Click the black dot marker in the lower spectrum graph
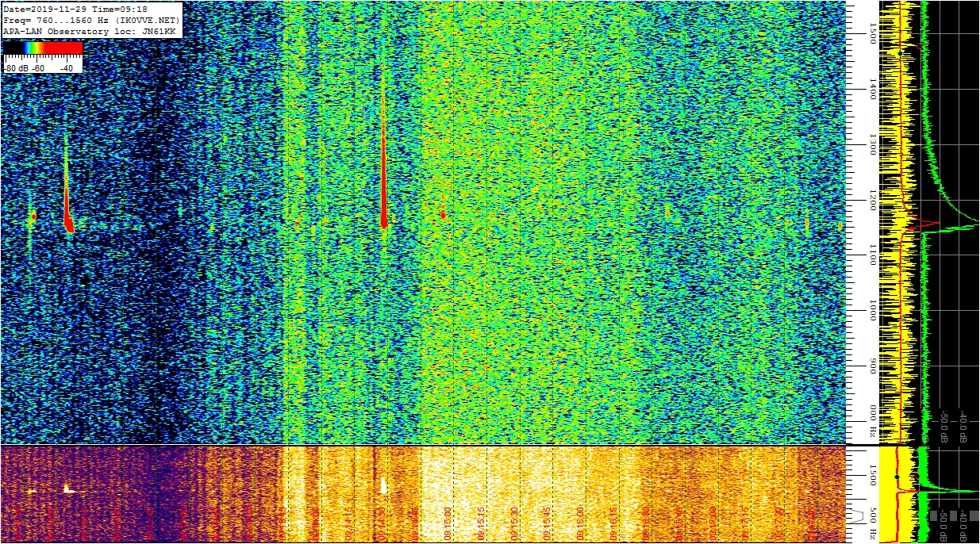This screenshot has width=980, height=544. click(x=897, y=477)
